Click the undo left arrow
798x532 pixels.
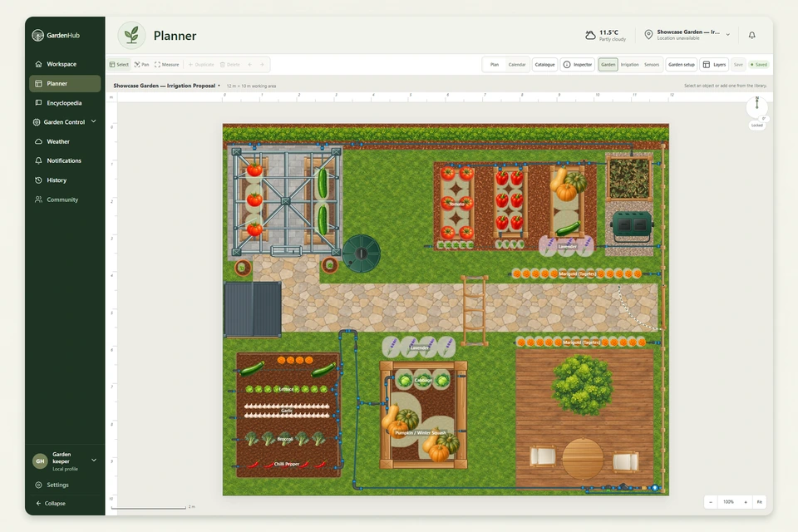(x=250, y=65)
